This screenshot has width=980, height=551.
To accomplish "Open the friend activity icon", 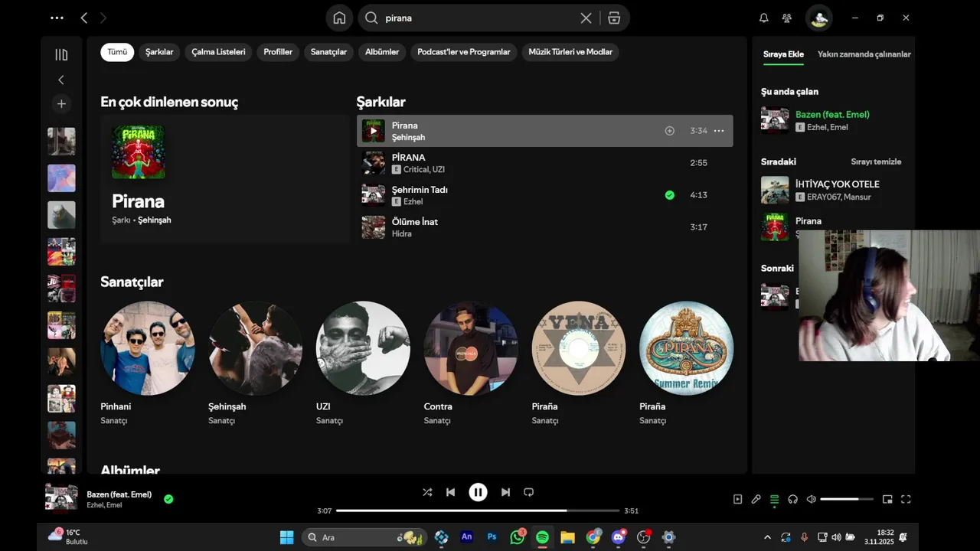I will [787, 18].
